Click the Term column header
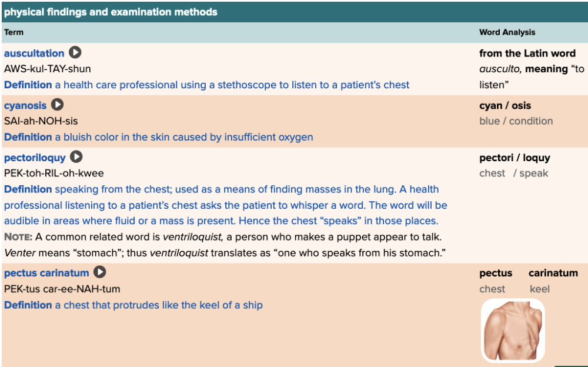Image resolution: width=588 pixels, height=367 pixels. (14, 32)
